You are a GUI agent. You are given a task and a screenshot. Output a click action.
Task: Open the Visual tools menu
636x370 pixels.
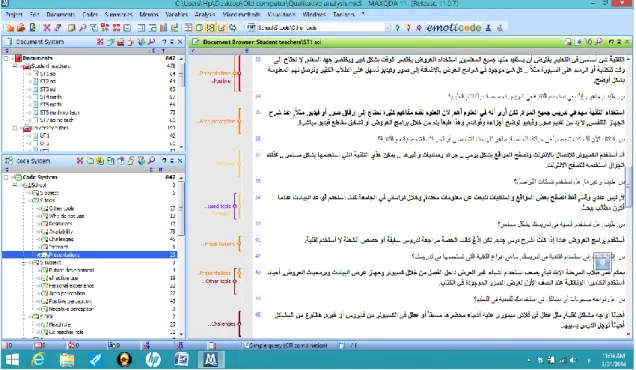pos(281,14)
